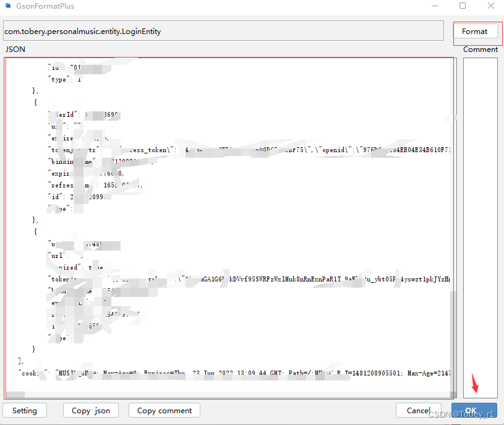The height and width of the screenshot is (425, 504).
Task: Click the "type" key line in JSON
Action: click(64, 79)
